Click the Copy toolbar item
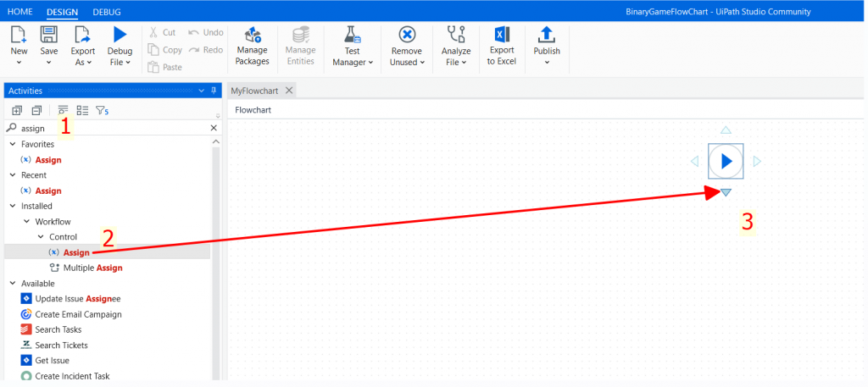This screenshot has height=387, width=868. click(x=165, y=50)
